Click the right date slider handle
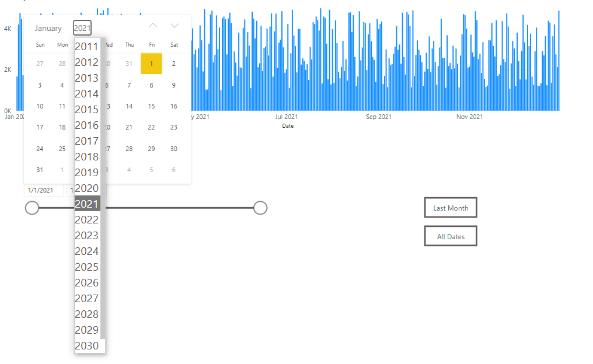This screenshot has height=364, width=593. click(x=260, y=208)
